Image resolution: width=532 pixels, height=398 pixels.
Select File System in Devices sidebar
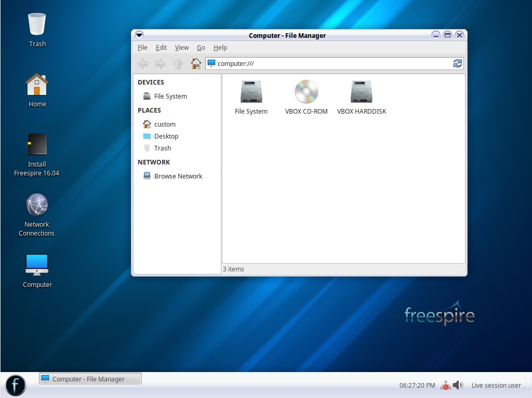(170, 97)
